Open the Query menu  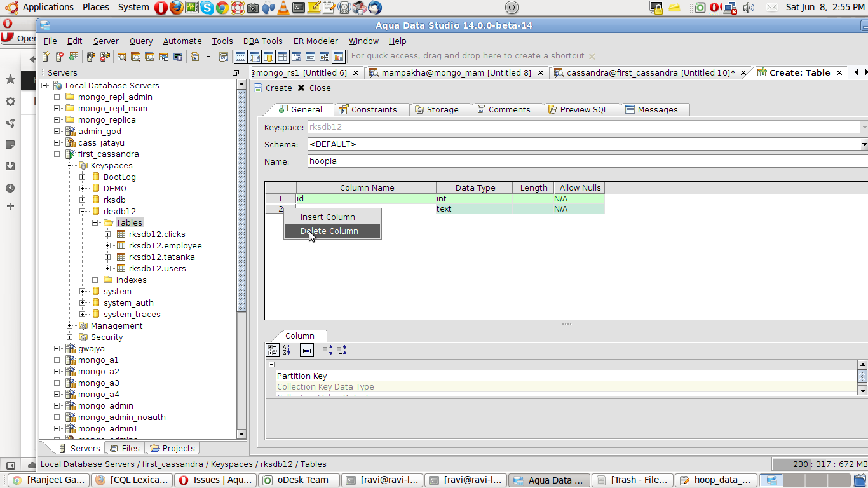pyautogui.click(x=141, y=41)
